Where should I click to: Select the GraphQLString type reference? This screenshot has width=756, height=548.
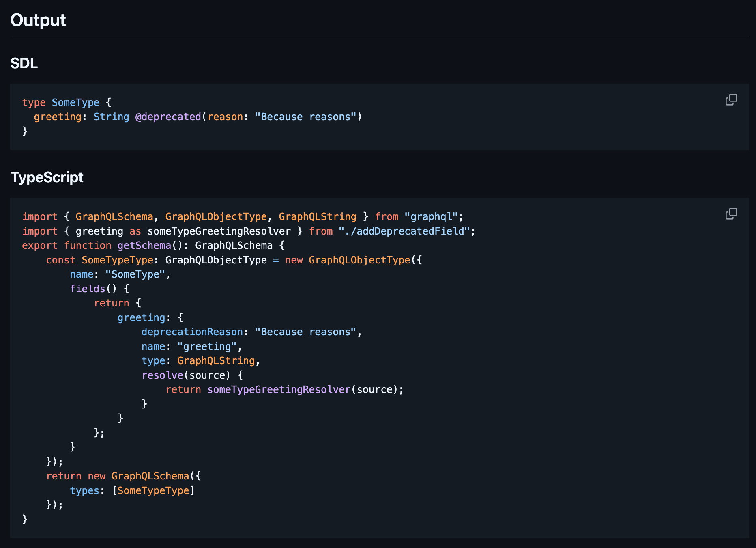point(216,360)
